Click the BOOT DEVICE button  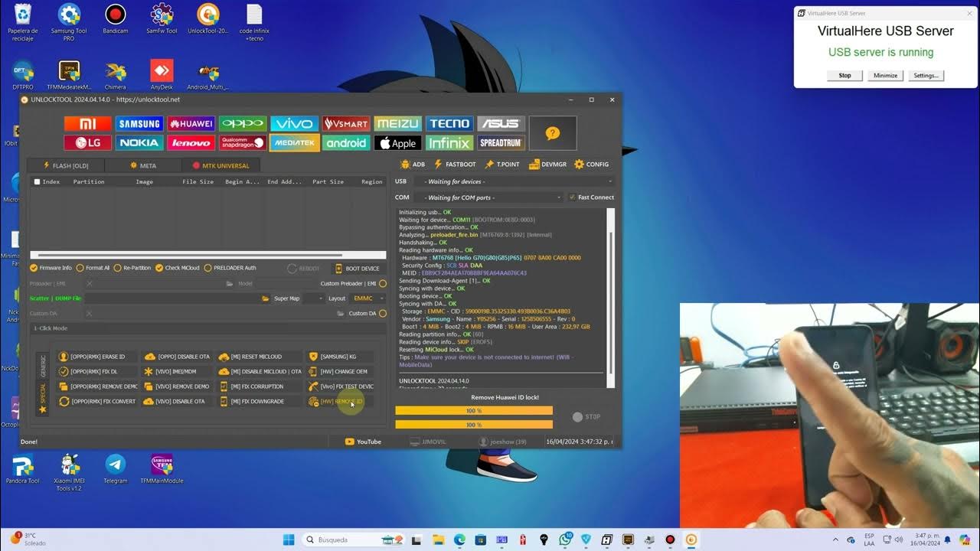tap(358, 269)
